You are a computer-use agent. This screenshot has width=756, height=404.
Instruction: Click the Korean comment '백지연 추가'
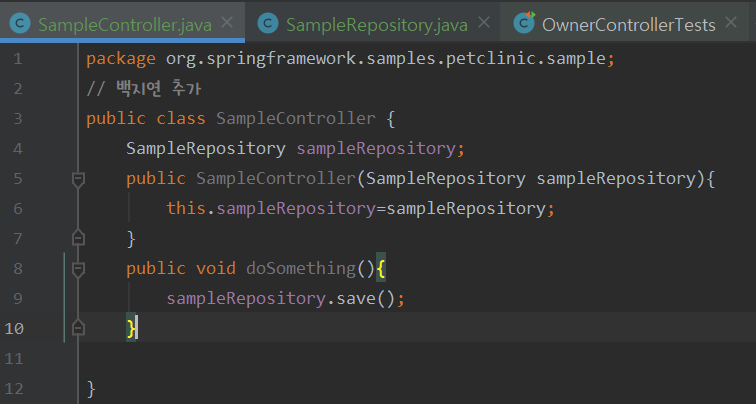[158, 89]
